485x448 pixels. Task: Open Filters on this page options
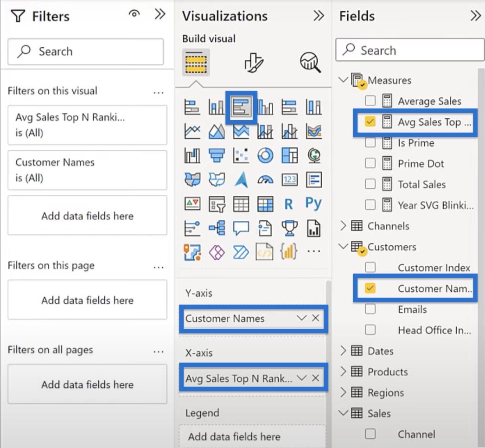[x=159, y=267]
